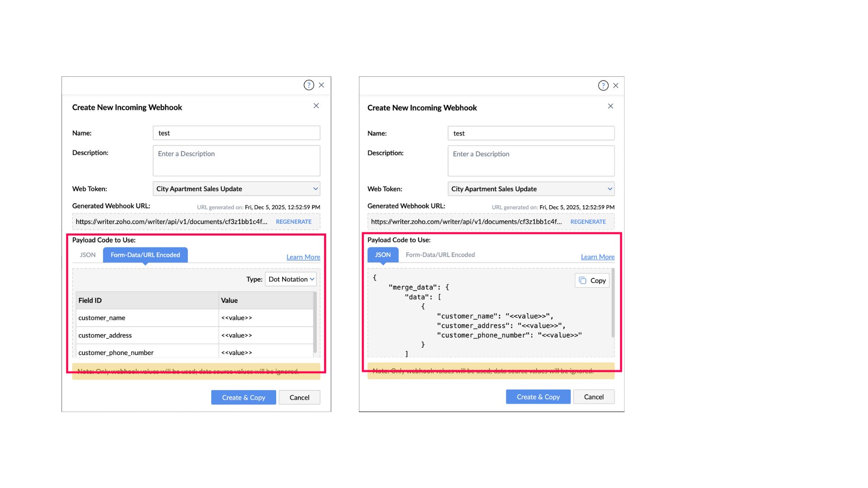Expand the Dot Notation type dropdown

[x=291, y=279]
